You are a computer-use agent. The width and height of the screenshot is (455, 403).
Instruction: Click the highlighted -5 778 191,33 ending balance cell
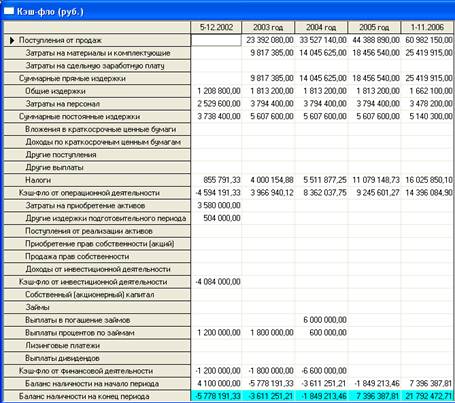point(216,396)
